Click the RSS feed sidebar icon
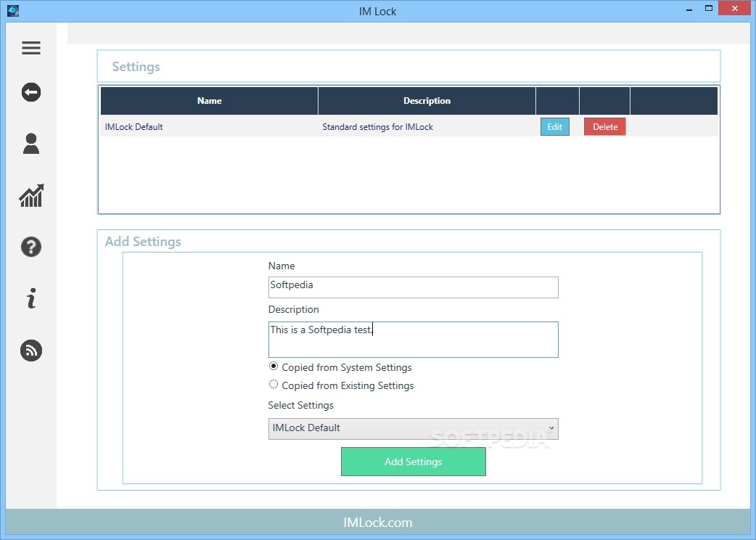 pyautogui.click(x=31, y=351)
